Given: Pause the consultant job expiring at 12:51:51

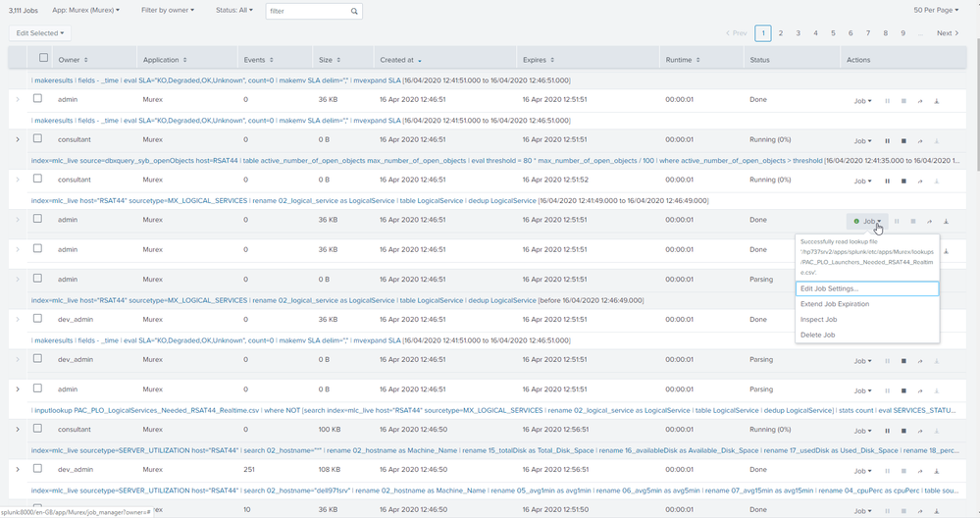Looking at the screenshot, I should (x=887, y=141).
